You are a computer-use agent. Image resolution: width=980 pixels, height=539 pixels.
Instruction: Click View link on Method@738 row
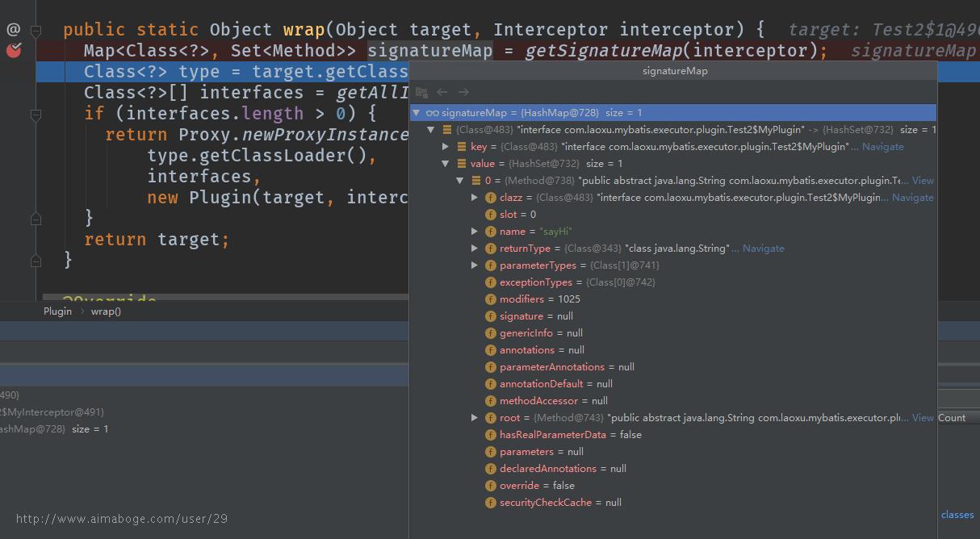[923, 181]
